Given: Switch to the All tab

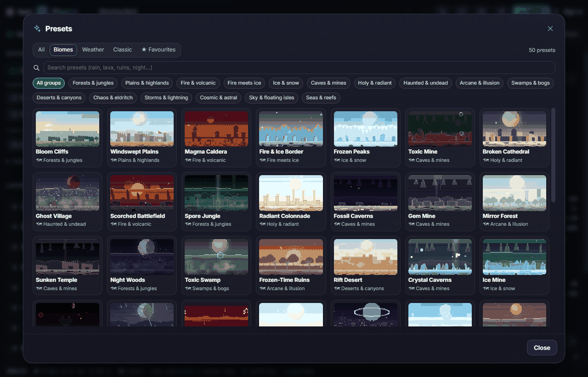Looking at the screenshot, I should point(41,50).
